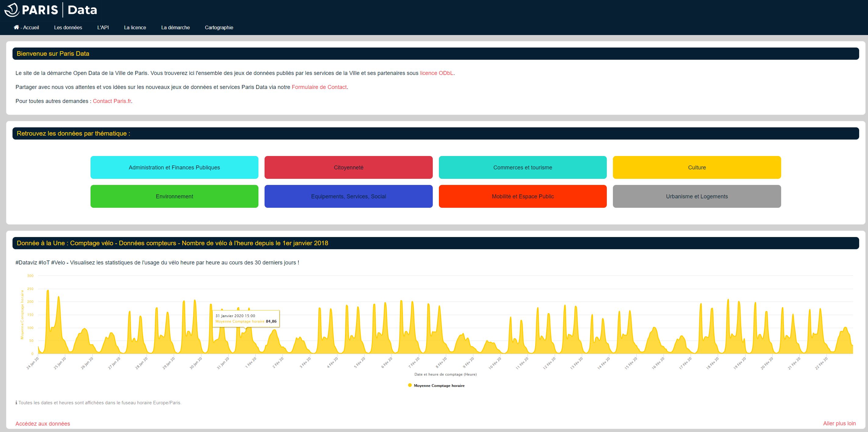Open the Contact Paris.fr link
Viewport: 868px width, 432px height.
112,101
